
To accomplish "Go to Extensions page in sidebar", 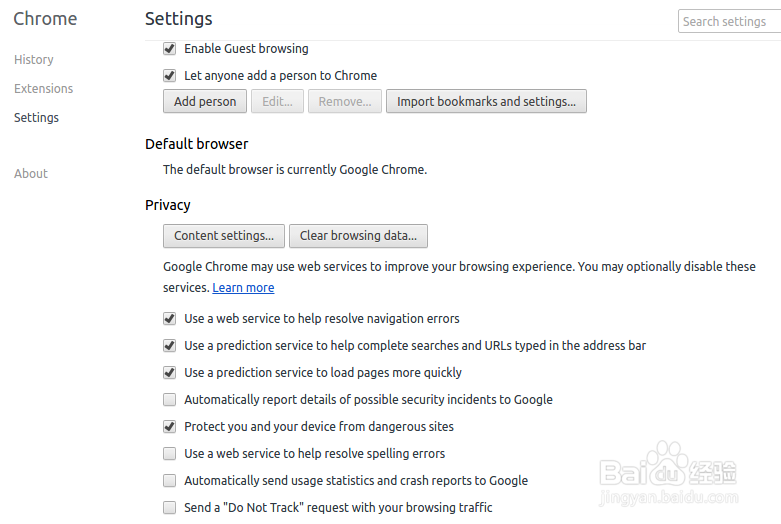I will coord(43,88).
